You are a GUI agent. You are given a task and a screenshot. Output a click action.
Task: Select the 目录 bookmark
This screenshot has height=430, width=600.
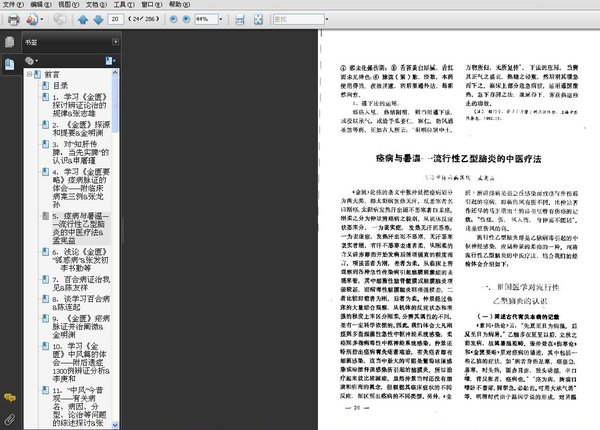click(x=60, y=86)
